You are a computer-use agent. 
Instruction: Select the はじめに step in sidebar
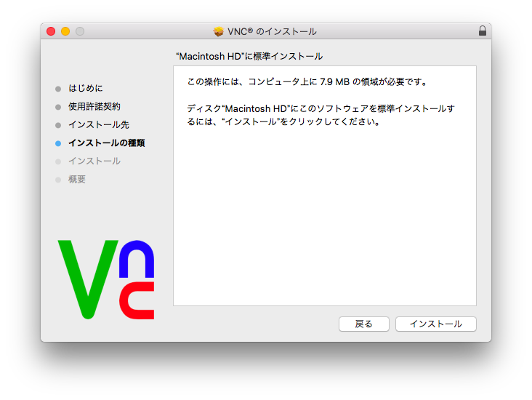pos(86,88)
